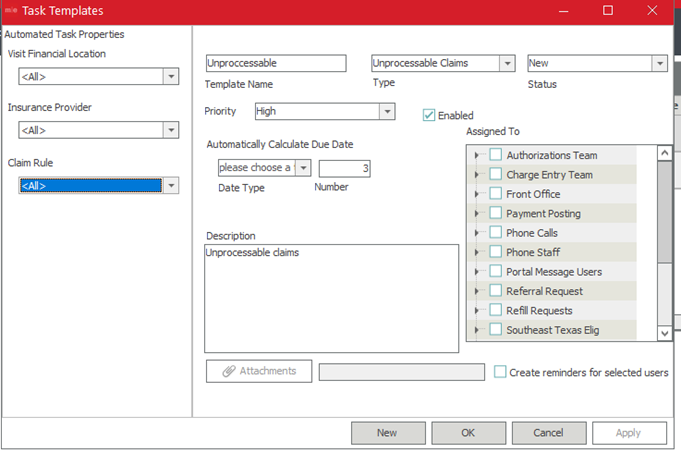The height and width of the screenshot is (453, 681).
Task: Open the Claim Rule dropdown
Action: click(x=171, y=185)
